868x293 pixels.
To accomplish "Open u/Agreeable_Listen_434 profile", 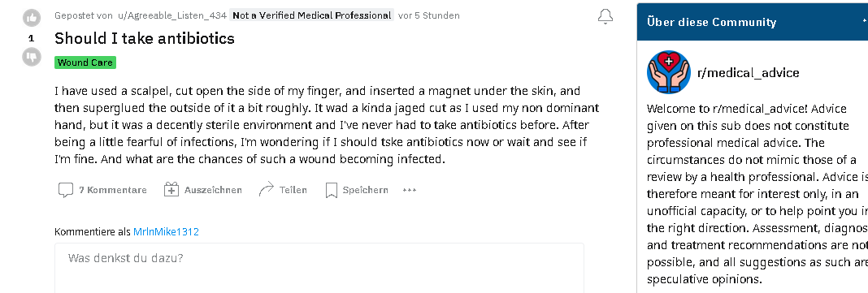I will pos(172,15).
